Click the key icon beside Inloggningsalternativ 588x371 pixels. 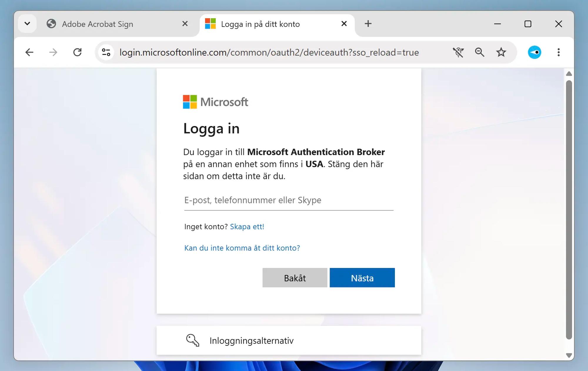click(x=193, y=340)
